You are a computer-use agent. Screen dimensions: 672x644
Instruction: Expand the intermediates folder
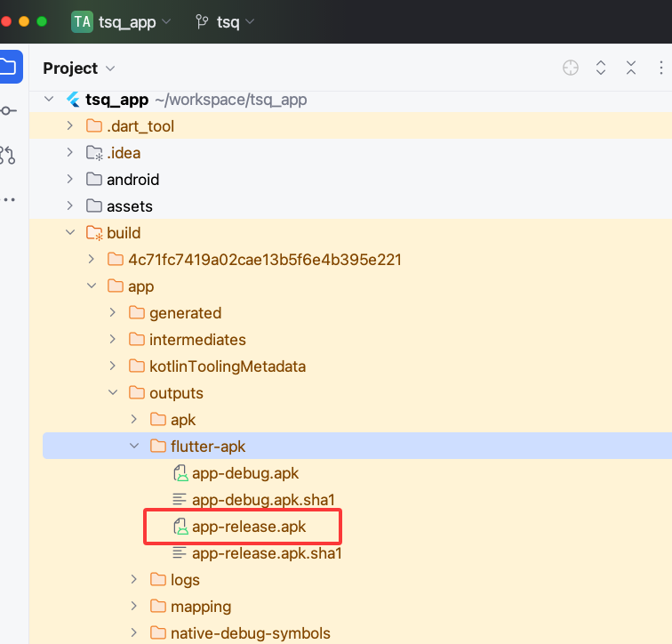coord(113,340)
